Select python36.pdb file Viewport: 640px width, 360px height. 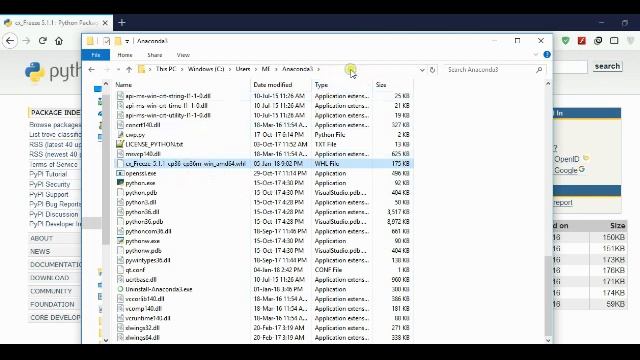[x=144, y=222]
